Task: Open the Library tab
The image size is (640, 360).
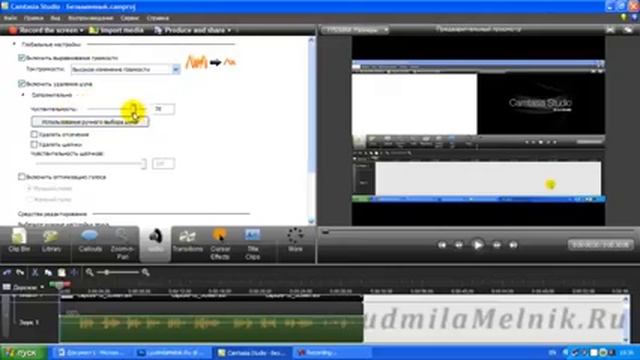Action: click(x=51, y=241)
